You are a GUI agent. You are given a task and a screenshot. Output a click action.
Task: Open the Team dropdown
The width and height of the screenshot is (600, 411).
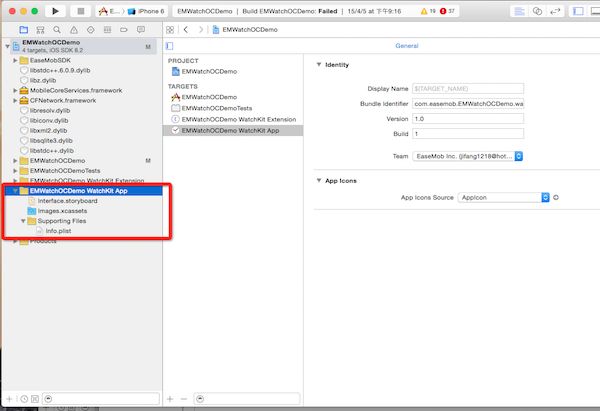(468, 156)
